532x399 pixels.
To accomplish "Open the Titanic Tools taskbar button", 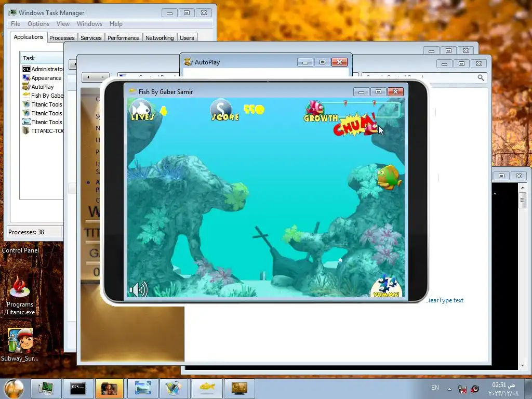I will [174, 389].
